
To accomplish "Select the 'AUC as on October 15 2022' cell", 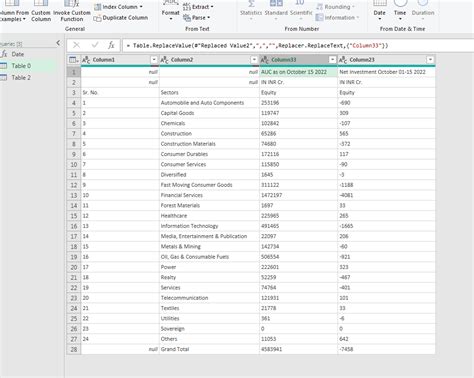I will [298, 72].
